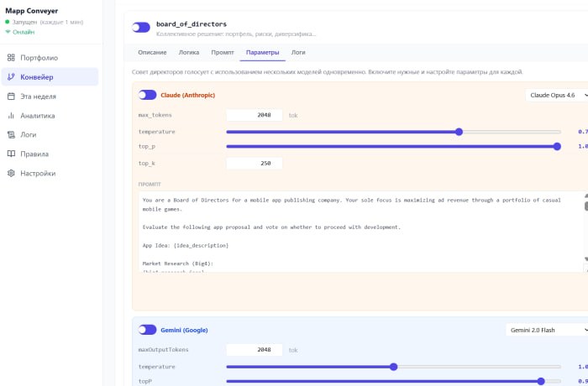This screenshot has height=386, width=588.
Task: Click the Portfolio grid icon in sidebar
Action: point(11,57)
